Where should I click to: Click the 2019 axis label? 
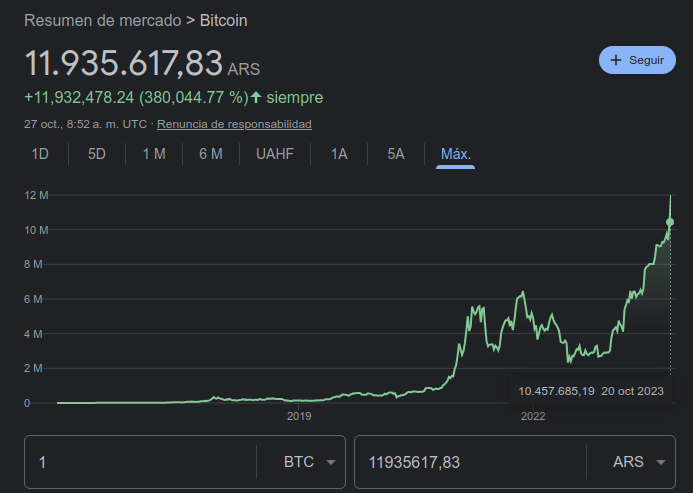pos(299,416)
